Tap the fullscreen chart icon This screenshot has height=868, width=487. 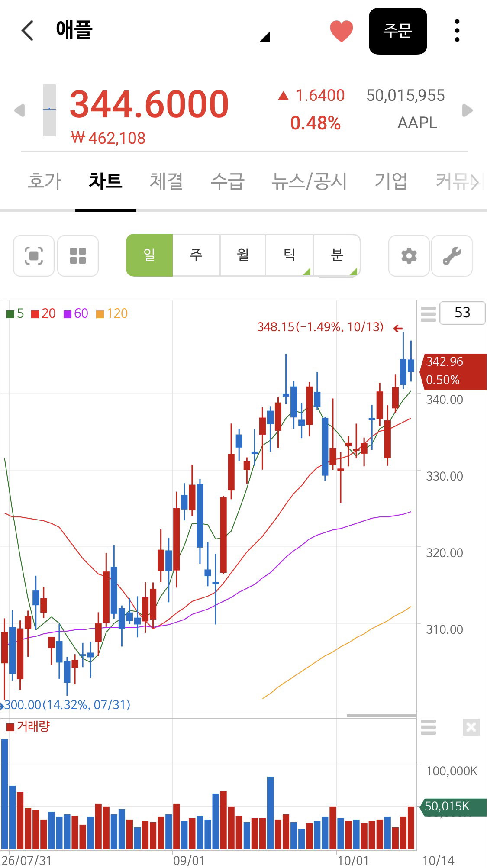pos(34,256)
